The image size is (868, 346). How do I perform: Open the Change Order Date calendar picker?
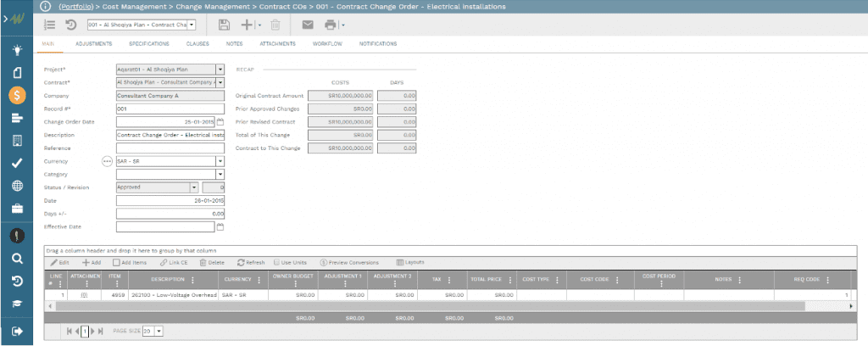click(x=220, y=122)
